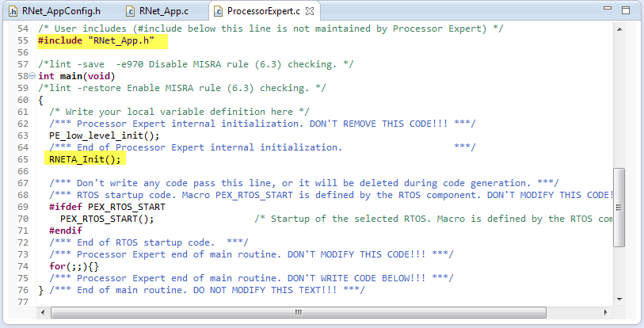This screenshot has width=644, height=328.
Task: Click the vertical scrollbar thumb
Action: point(619,208)
